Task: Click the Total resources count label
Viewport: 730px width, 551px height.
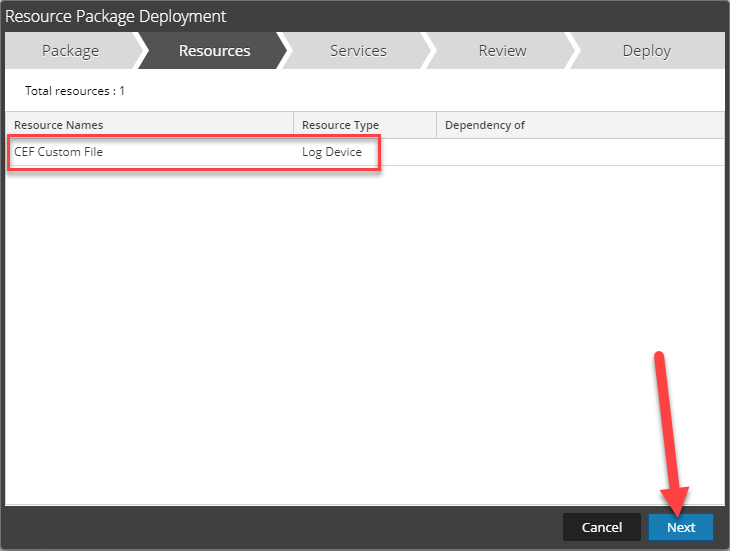Action: [75, 91]
